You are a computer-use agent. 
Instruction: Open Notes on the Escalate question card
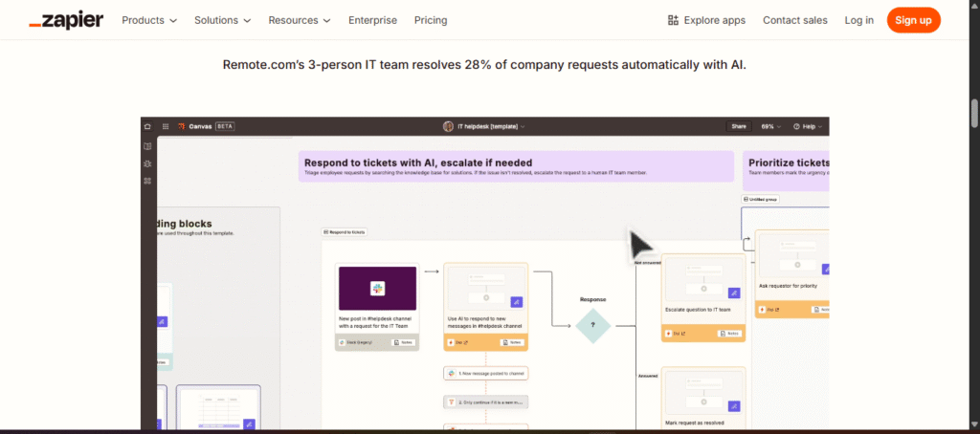point(728,334)
